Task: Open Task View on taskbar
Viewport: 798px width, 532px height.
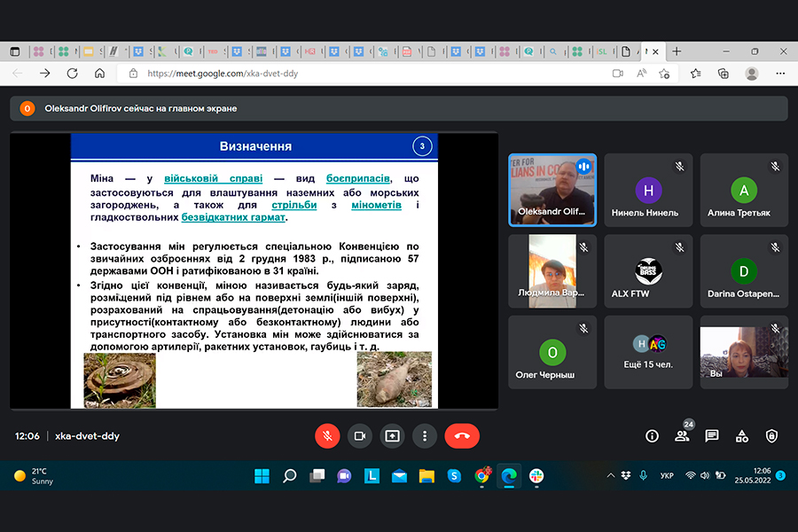Action: tap(317, 476)
